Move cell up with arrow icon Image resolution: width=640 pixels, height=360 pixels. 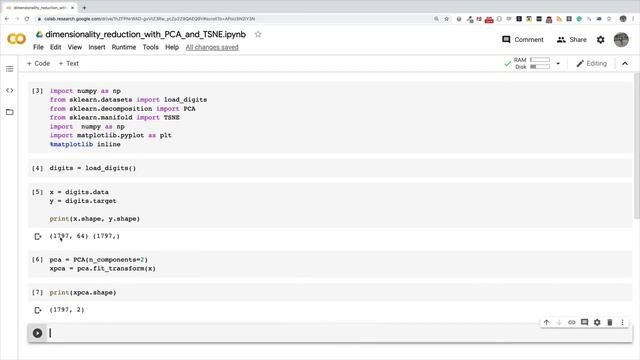pos(547,322)
